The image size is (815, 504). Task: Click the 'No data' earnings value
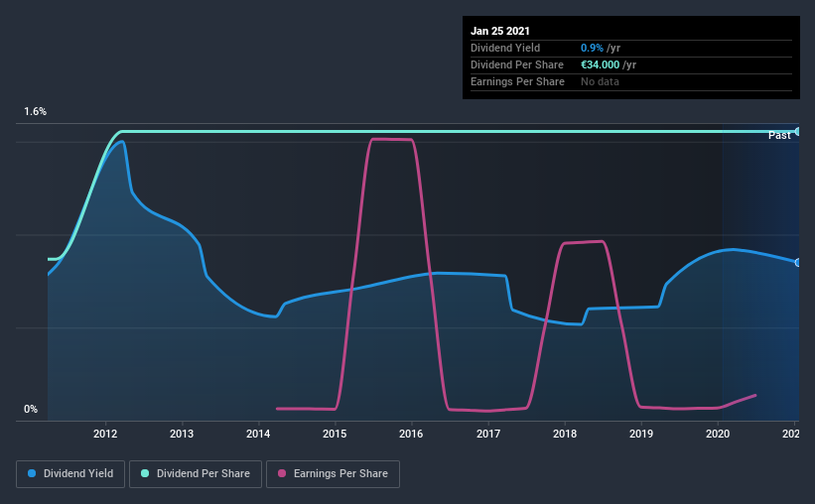coord(600,81)
